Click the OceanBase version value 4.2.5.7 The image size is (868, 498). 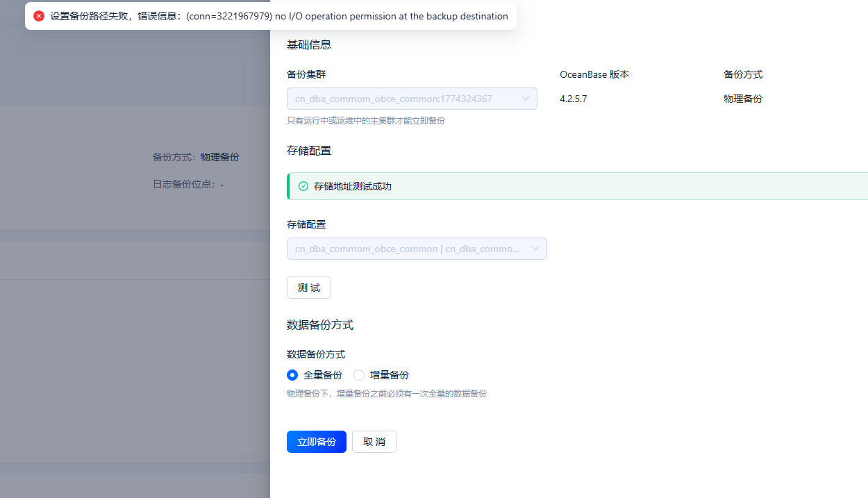573,99
